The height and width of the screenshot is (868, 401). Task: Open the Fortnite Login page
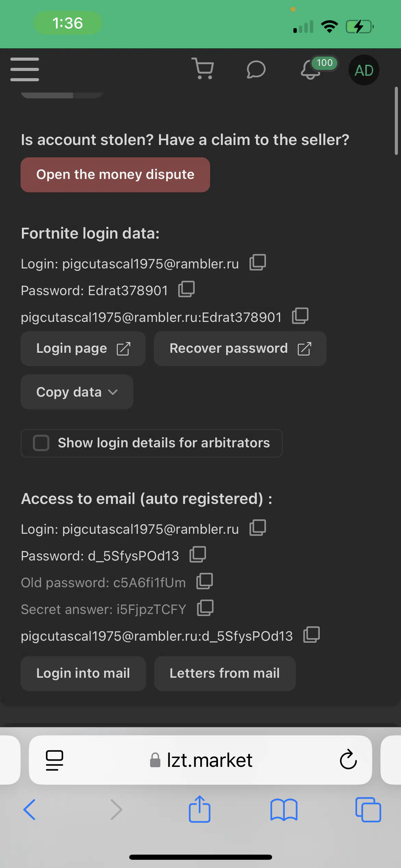click(x=83, y=349)
